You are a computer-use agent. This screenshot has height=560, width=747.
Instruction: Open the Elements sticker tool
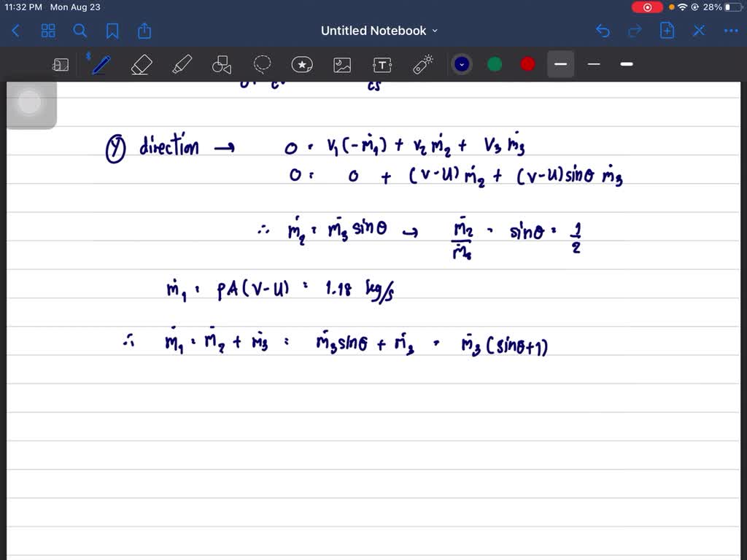click(x=302, y=64)
